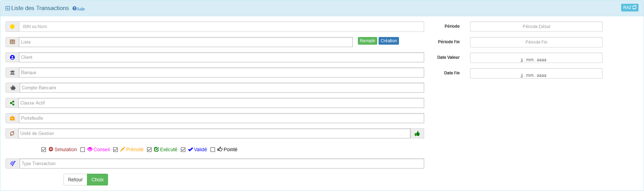This screenshot has height=191, width=644.
Task: Uncheck the Validé checkbox
Action: click(x=183, y=150)
